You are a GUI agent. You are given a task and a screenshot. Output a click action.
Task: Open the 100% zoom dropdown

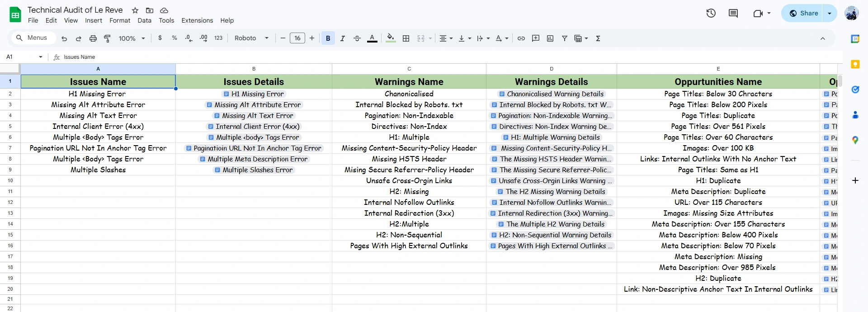click(x=132, y=38)
